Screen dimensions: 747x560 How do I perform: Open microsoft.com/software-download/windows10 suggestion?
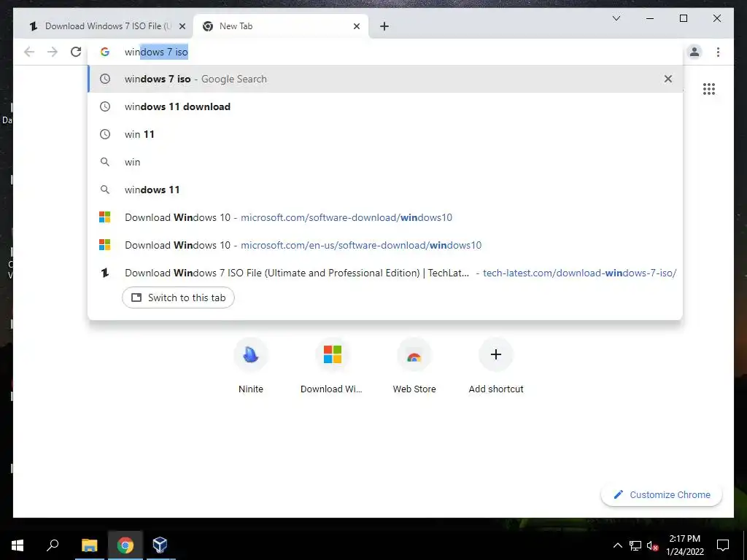click(x=385, y=217)
